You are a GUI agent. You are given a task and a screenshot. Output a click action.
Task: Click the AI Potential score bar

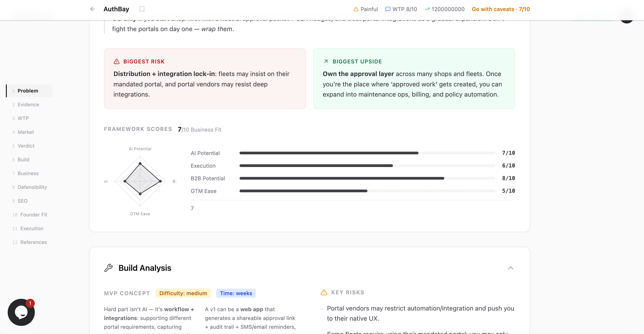[x=367, y=153]
